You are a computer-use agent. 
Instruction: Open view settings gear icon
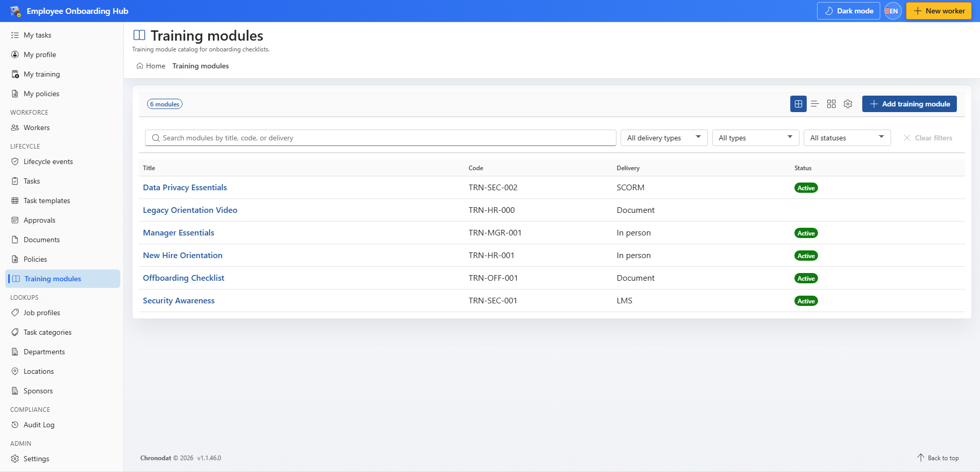pyautogui.click(x=848, y=104)
